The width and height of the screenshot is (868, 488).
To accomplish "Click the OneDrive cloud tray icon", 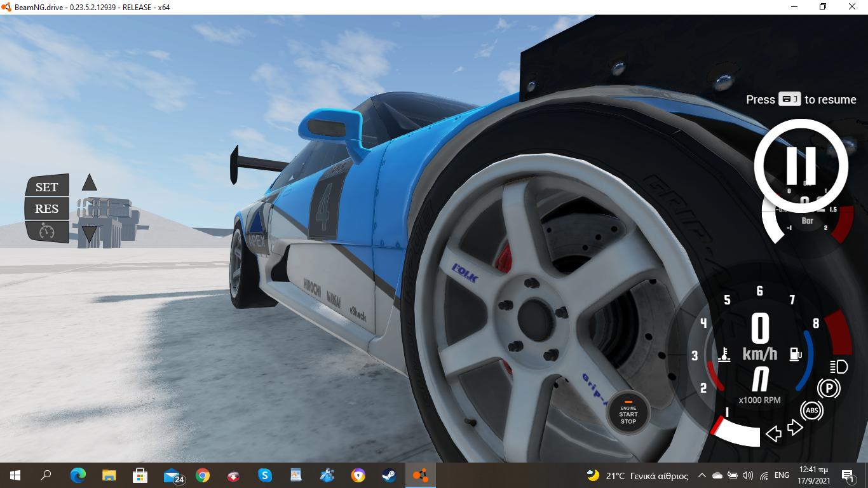I will pyautogui.click(x=717, y=475).
